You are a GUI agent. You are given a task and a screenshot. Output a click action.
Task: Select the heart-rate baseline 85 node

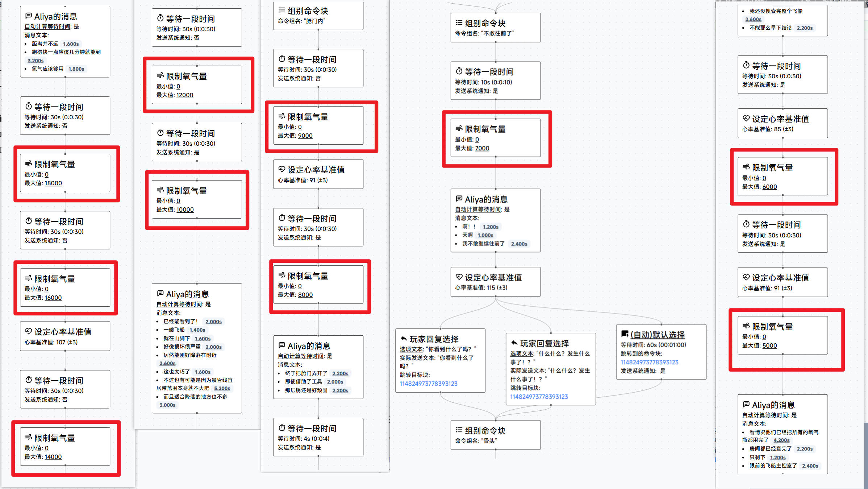[782, 123]
